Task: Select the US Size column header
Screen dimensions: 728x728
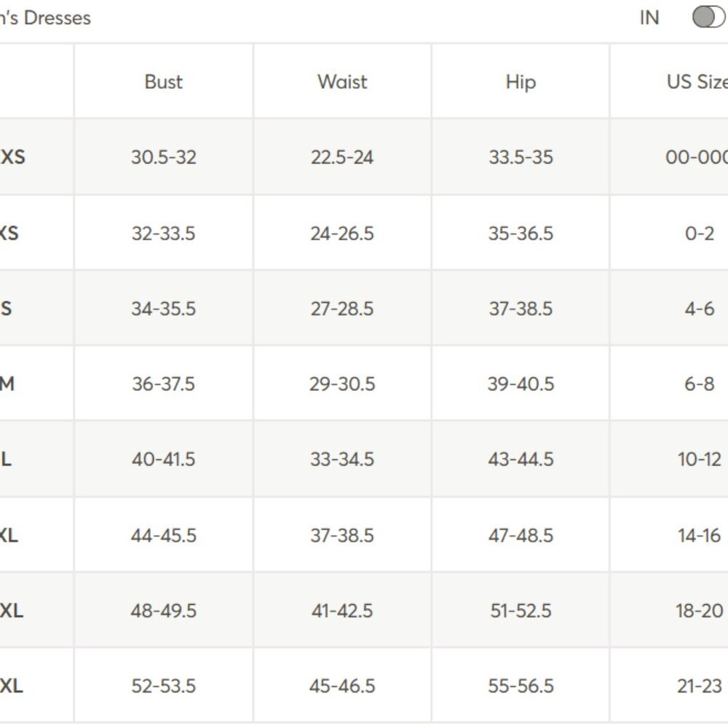Action: tap(697, 82)
